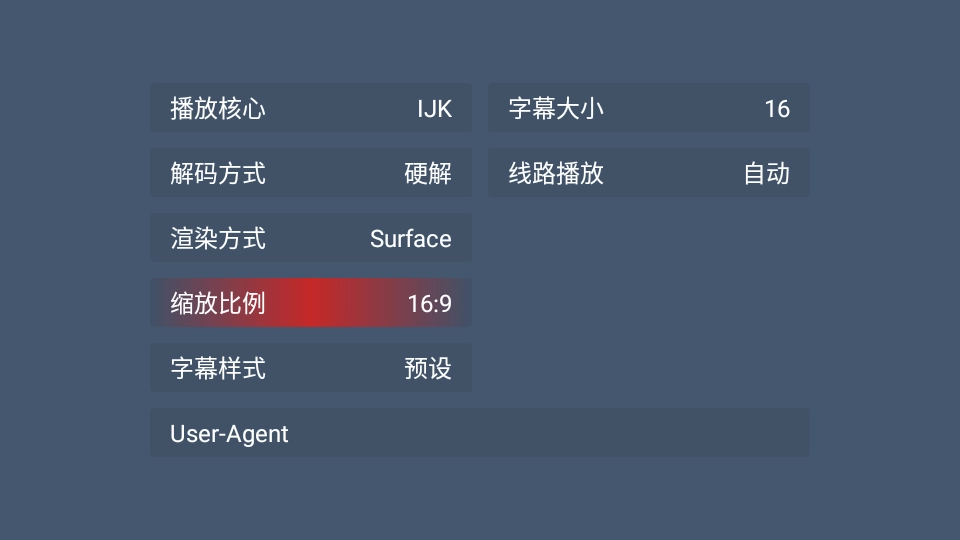Change the 渲染方式 render mode setting

point(310,238)
